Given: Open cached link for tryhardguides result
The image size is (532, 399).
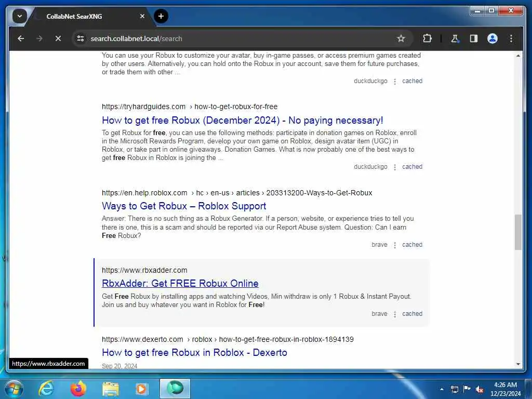Looking at the screenshot, I should (x=412, y=167).
